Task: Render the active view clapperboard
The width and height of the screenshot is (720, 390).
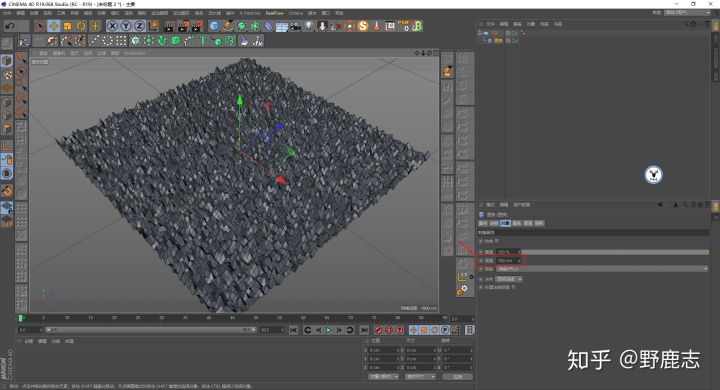Action: pyautogui.click(x=169, y=26)
